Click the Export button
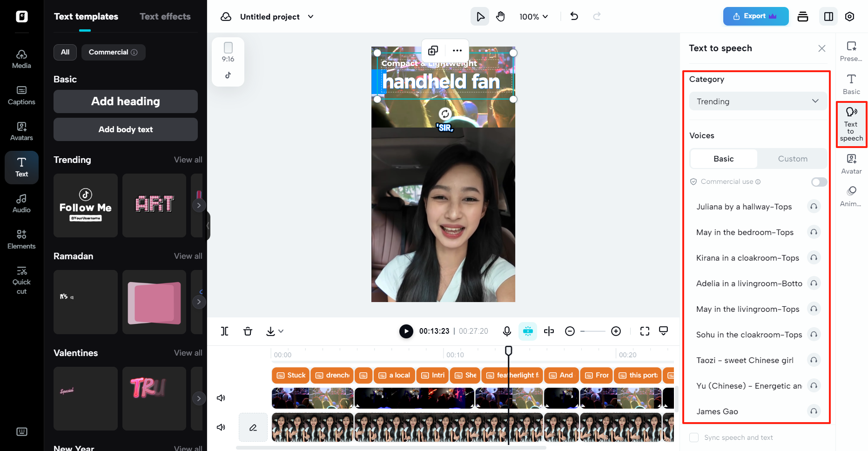Image resolution: width=868 pixels, height=451 pixels. [755, 16]
